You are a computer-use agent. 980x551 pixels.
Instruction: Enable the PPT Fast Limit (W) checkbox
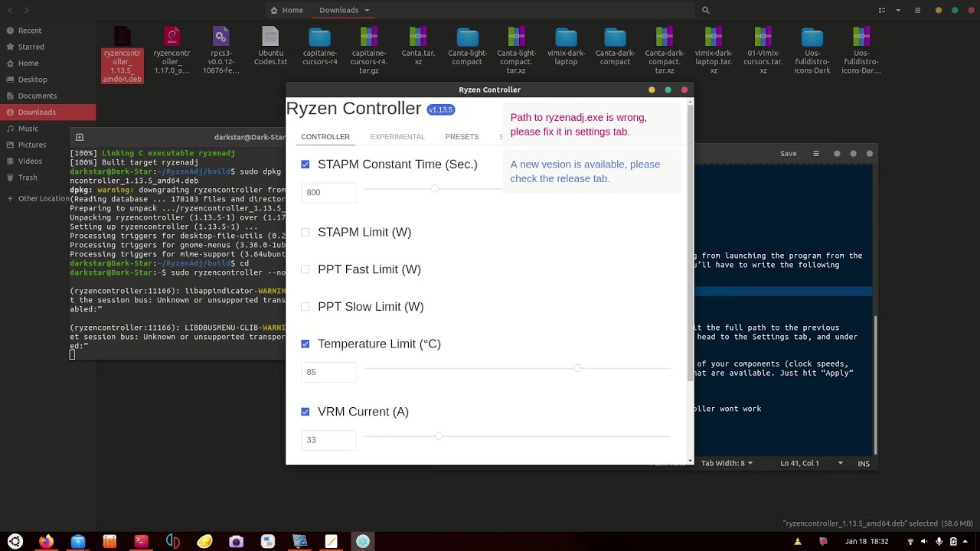(305, 269)
